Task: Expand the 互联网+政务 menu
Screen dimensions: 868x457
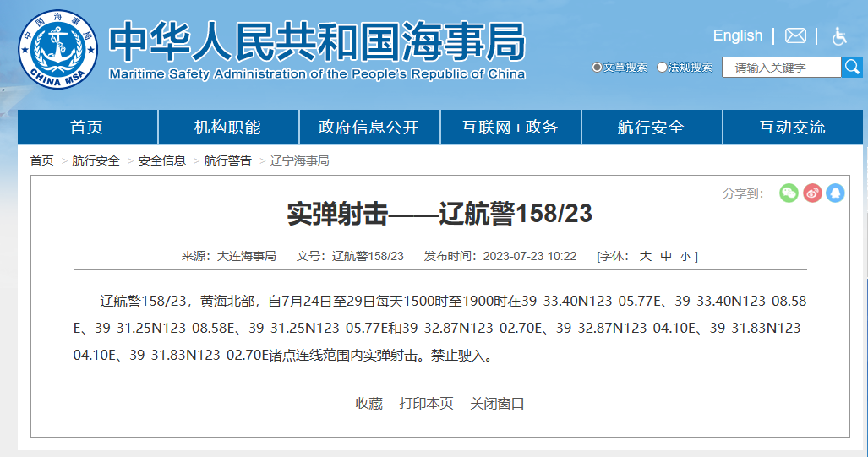Action: pos(510,128)
